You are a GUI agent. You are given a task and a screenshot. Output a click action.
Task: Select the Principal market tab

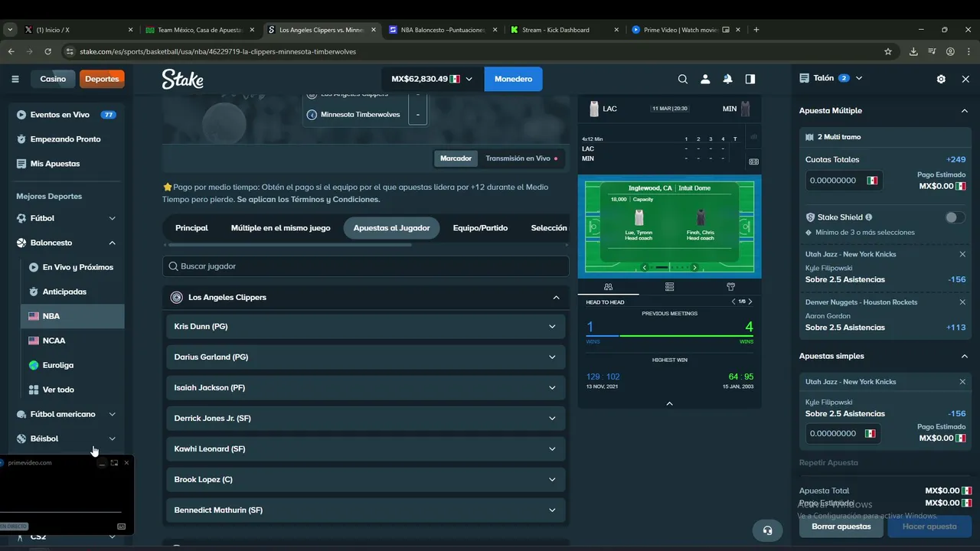[191, 228]
